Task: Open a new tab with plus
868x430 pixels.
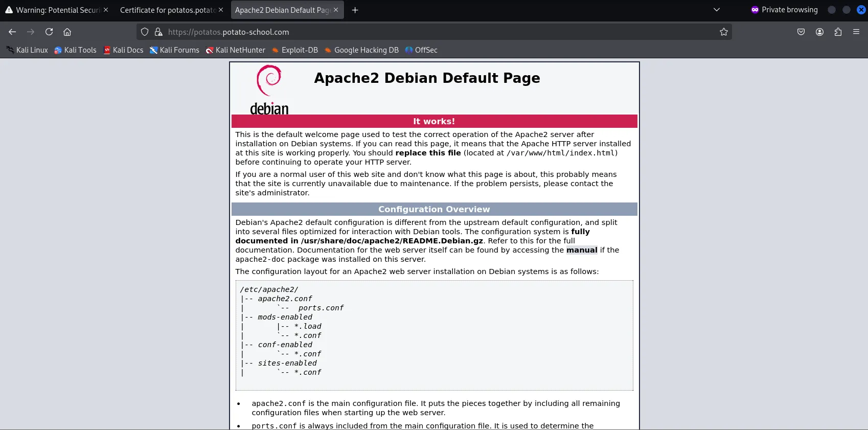Action: (355, 10)
